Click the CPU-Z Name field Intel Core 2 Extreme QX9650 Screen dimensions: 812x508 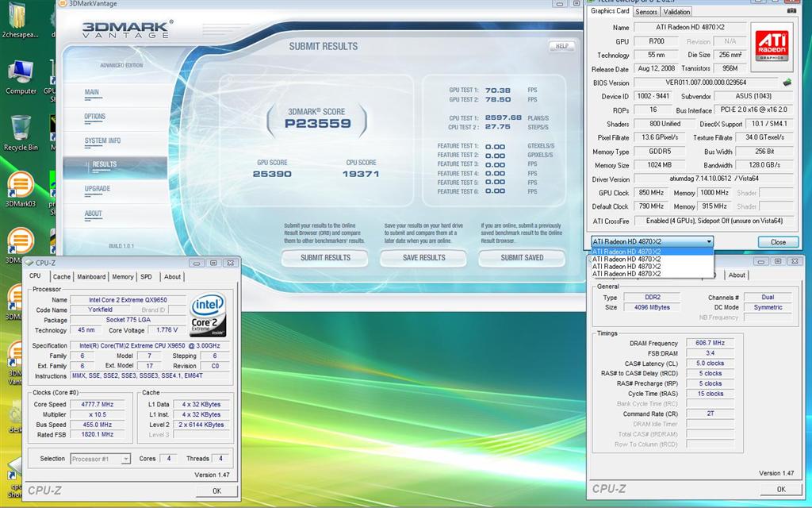coord(128,299)
